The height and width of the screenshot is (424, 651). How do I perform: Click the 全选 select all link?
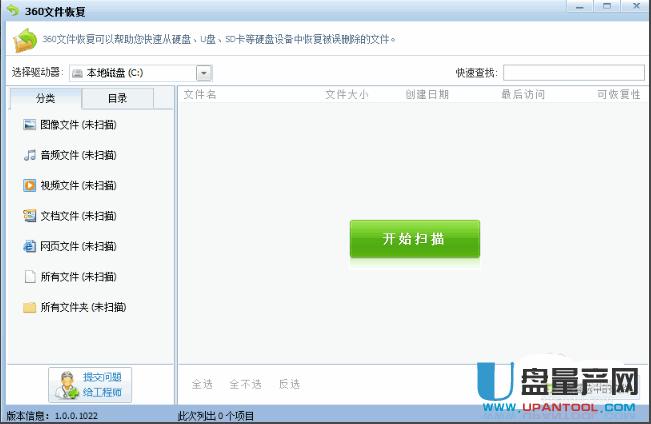click(202, 384)
